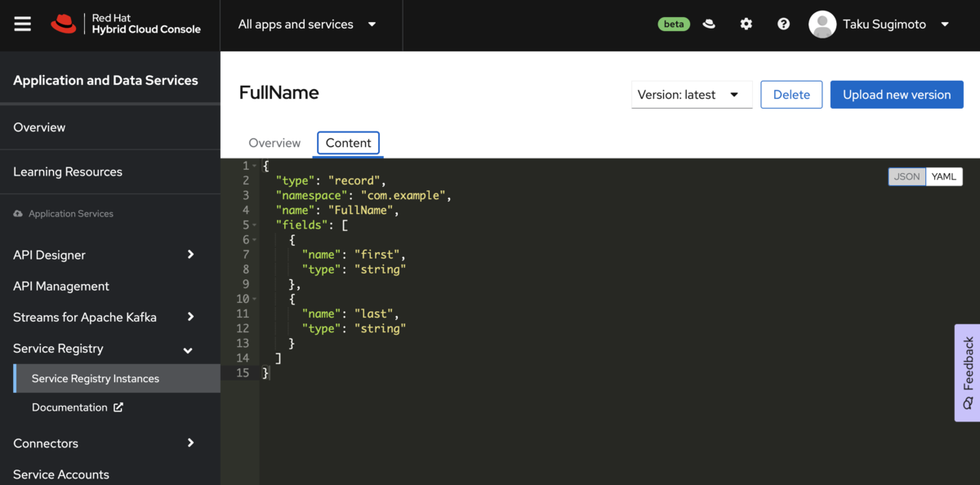Viewport: 980px width, 485px height.
Task: Open the help question mark menu
Action: [784, 24]
